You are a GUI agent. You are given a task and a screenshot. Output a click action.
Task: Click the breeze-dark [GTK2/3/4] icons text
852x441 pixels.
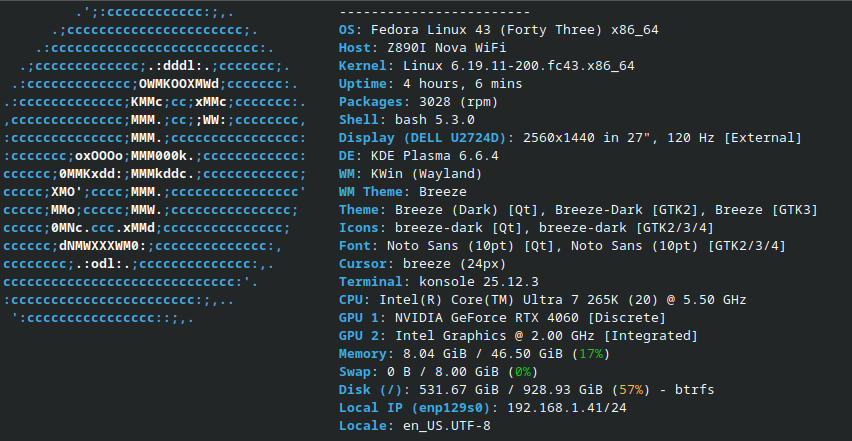[627, 228]
